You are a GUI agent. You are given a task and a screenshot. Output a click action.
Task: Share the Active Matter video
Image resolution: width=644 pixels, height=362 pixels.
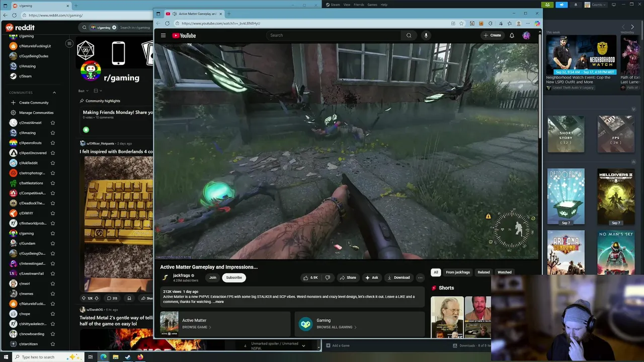click(x=348, y=278)
